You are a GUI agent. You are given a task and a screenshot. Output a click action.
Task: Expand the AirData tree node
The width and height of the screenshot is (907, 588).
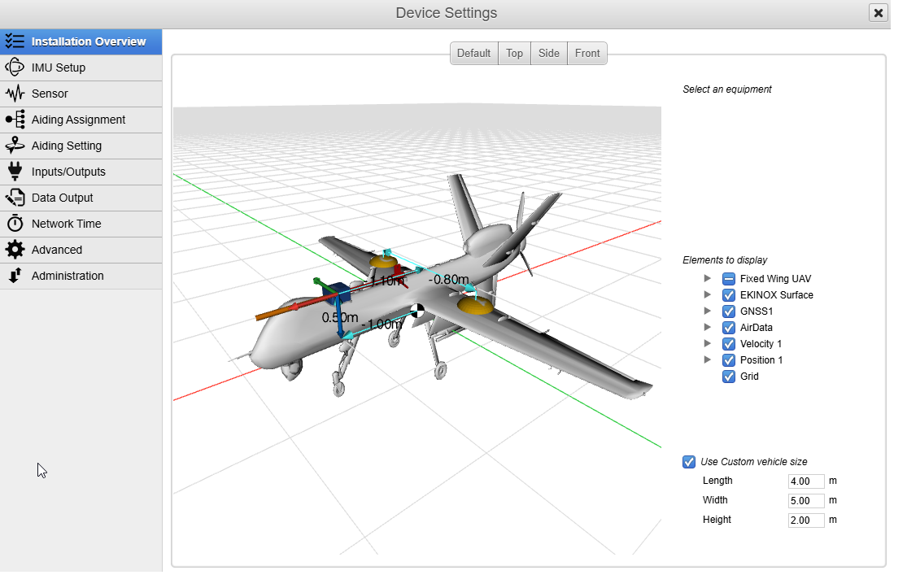click(x=708, y=328)
